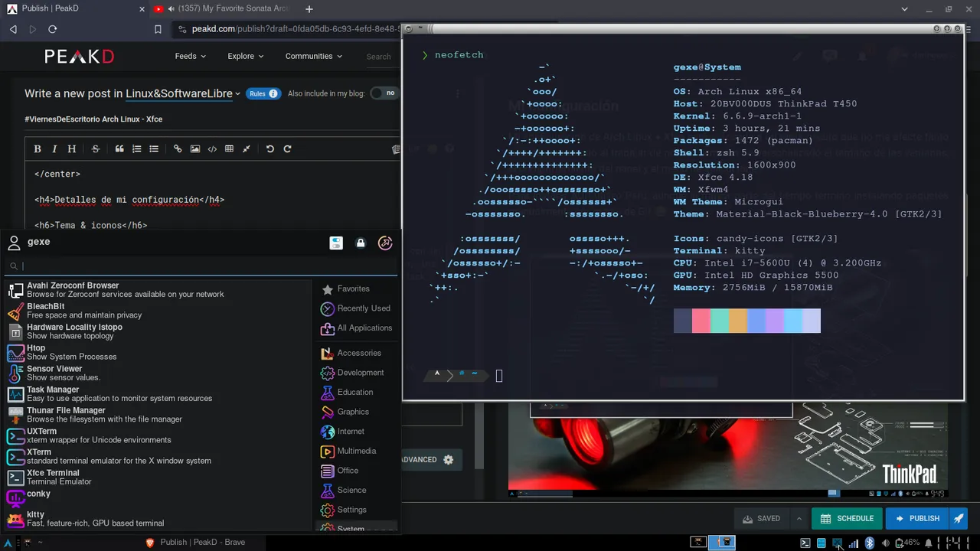Redo the last edit in editor
This screenshot has height=551, width=980.
pyautogui.click(x=287, y=149)
